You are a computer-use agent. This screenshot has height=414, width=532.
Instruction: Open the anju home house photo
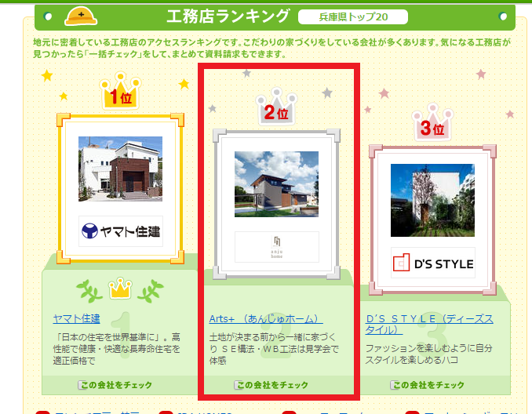point(276,184)
